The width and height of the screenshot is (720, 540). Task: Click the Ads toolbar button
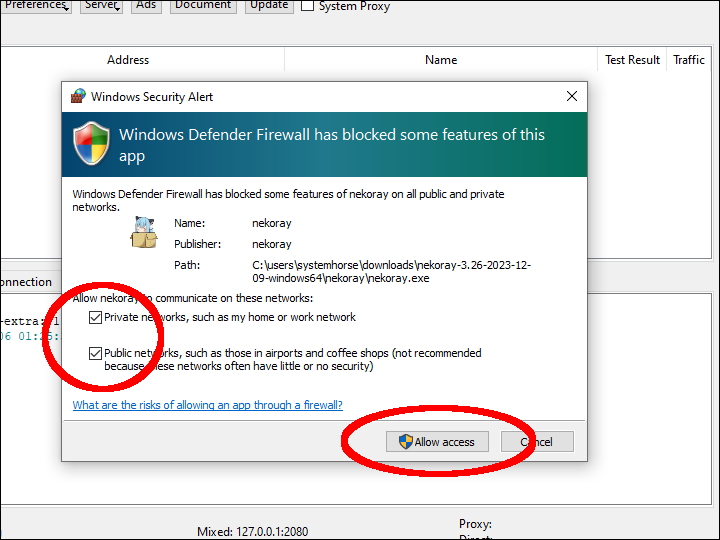pyautogui.click(x=146, y=6)
